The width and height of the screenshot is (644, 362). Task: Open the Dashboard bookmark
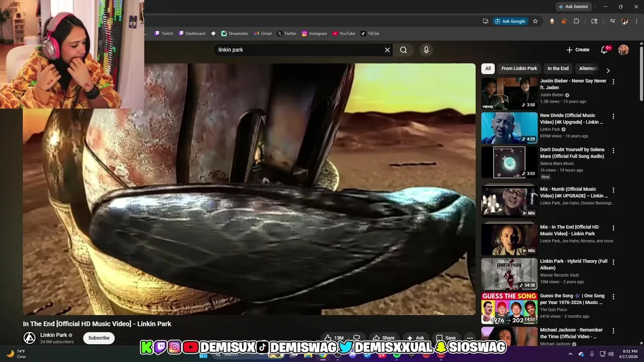tap(192, 34)
